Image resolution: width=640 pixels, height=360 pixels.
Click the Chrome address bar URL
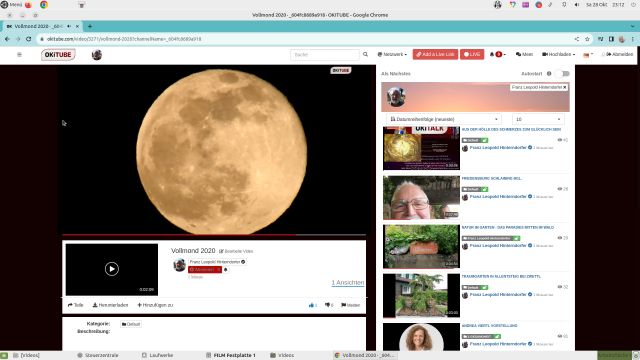coord(124,39)
